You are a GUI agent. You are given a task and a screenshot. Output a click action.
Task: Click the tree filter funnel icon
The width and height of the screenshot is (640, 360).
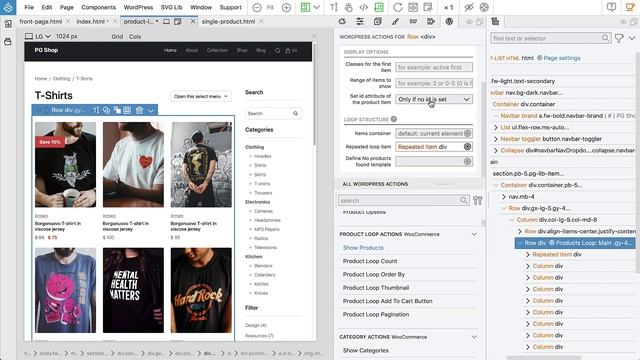[619, 38]
